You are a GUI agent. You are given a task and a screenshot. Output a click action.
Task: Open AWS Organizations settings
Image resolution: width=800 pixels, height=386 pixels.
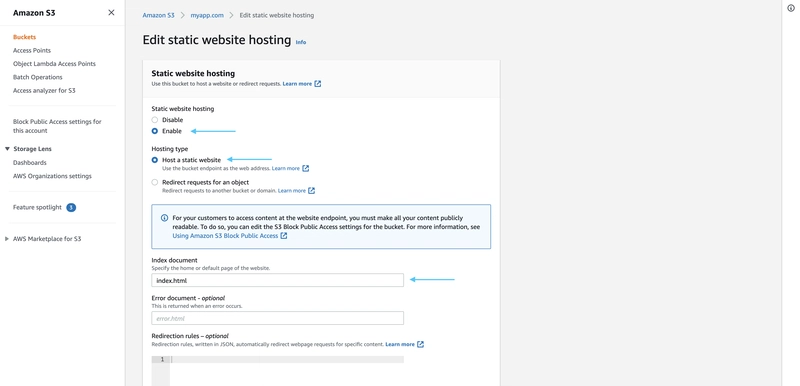[x=53, y=176]
